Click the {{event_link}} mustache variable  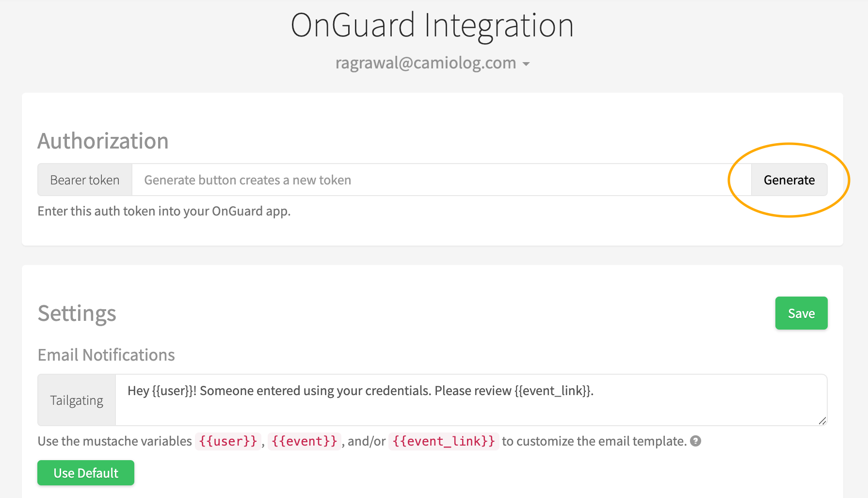point(444,441)
